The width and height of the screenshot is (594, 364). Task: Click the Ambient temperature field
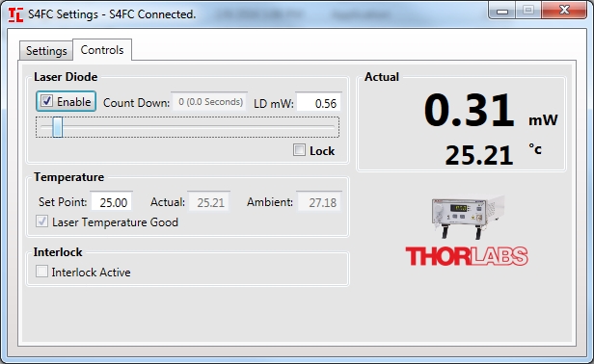[320, 202]
